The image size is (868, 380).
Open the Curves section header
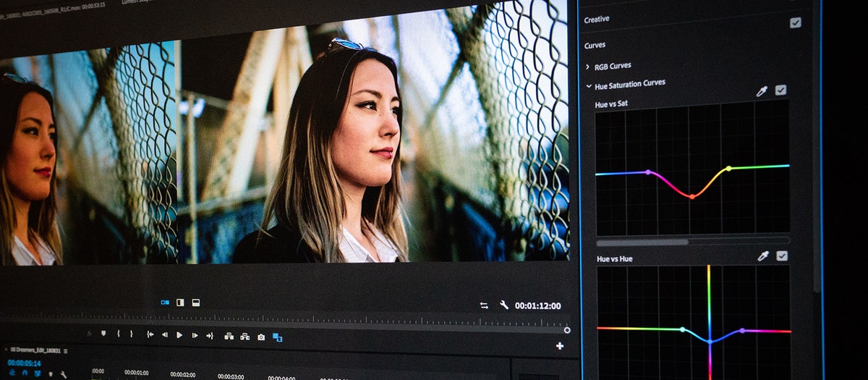click(x=595, y=46)
